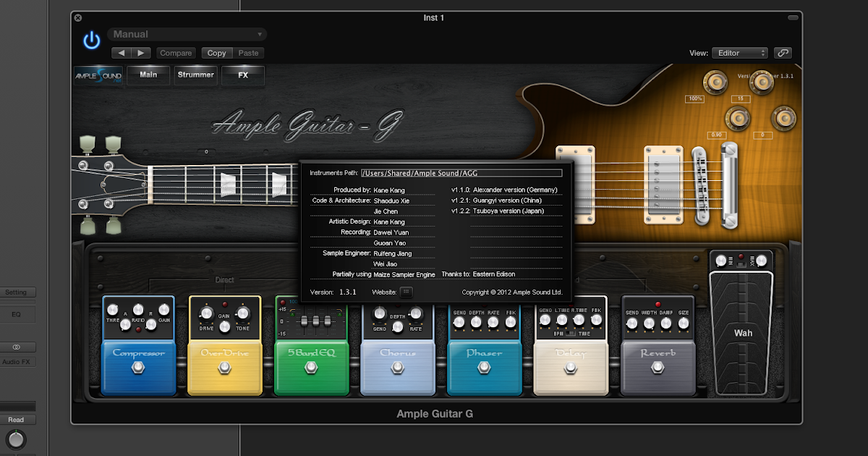Adjust the Delay R.TIME knob
The image size is (868, 456).
pos(579,321)
